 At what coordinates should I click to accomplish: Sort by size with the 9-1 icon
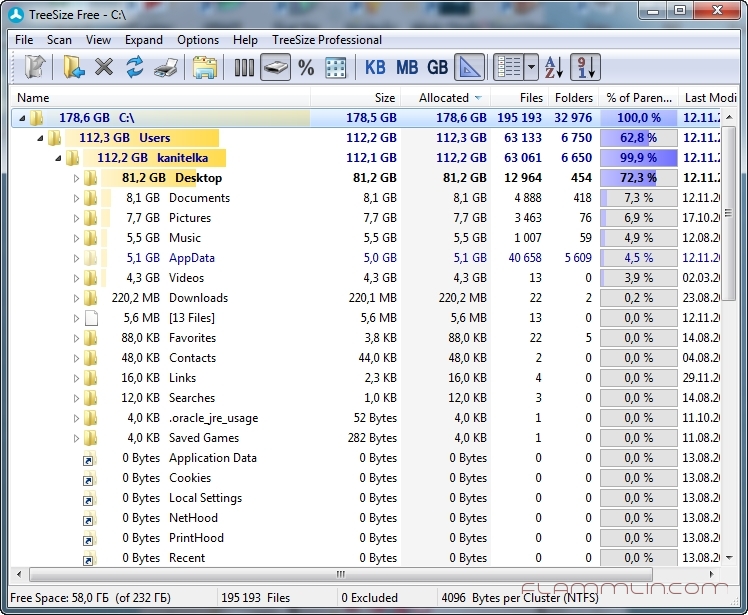[x=585, y=67]
